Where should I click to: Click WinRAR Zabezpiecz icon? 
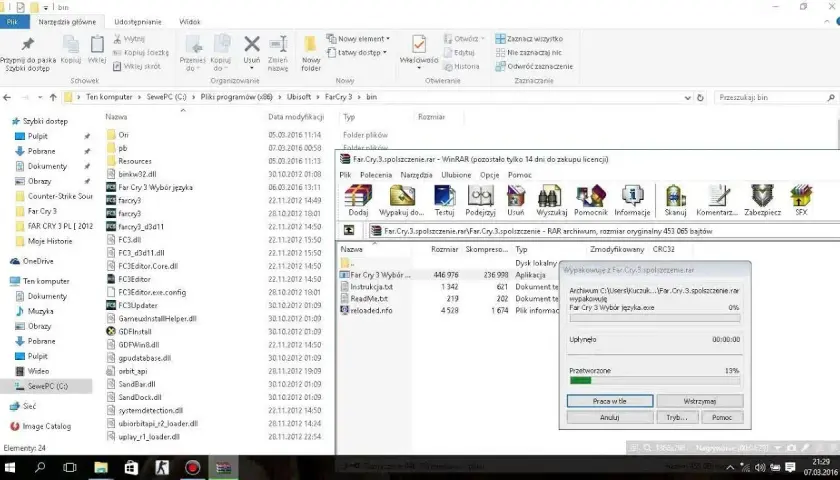(762, 196)
